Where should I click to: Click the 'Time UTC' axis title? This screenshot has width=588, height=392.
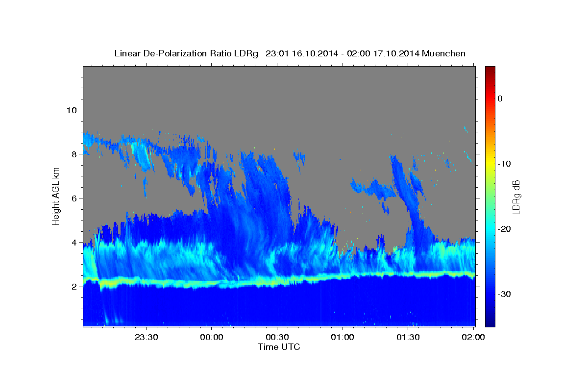click(279, 347)
